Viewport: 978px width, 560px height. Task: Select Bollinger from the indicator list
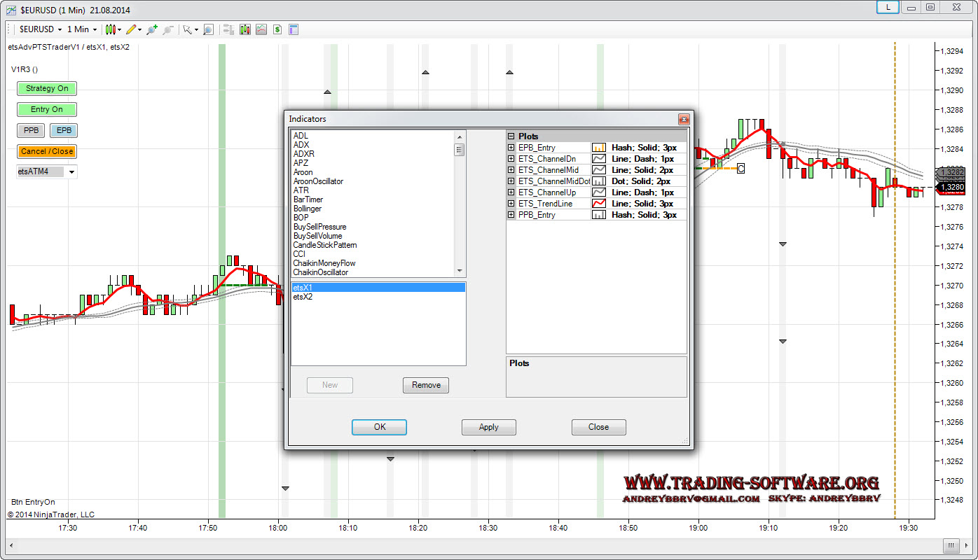point(308,209)
